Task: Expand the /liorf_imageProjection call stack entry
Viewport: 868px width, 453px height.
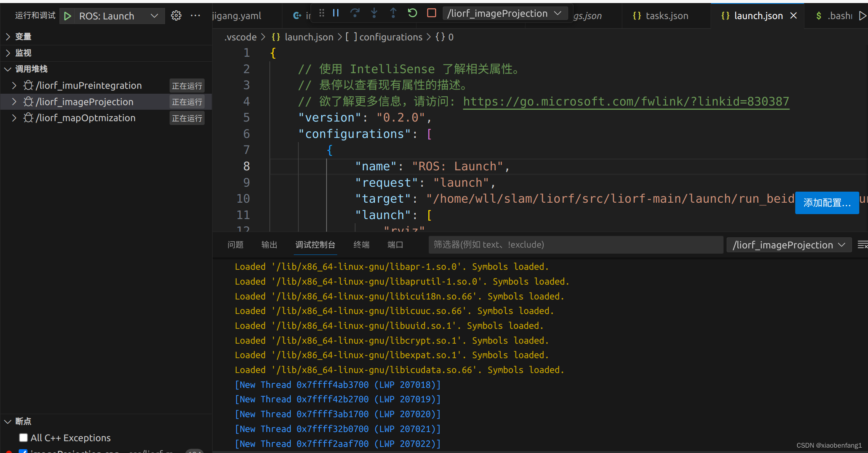Action: 14,102
